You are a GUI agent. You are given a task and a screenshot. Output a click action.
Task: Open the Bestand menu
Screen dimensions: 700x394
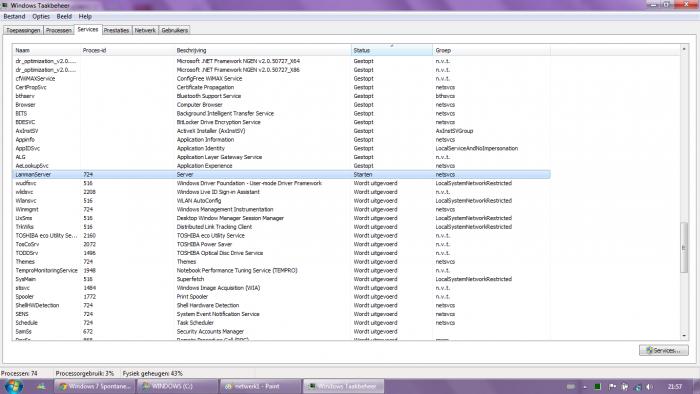pyautogui.click(x=14, y=17)
